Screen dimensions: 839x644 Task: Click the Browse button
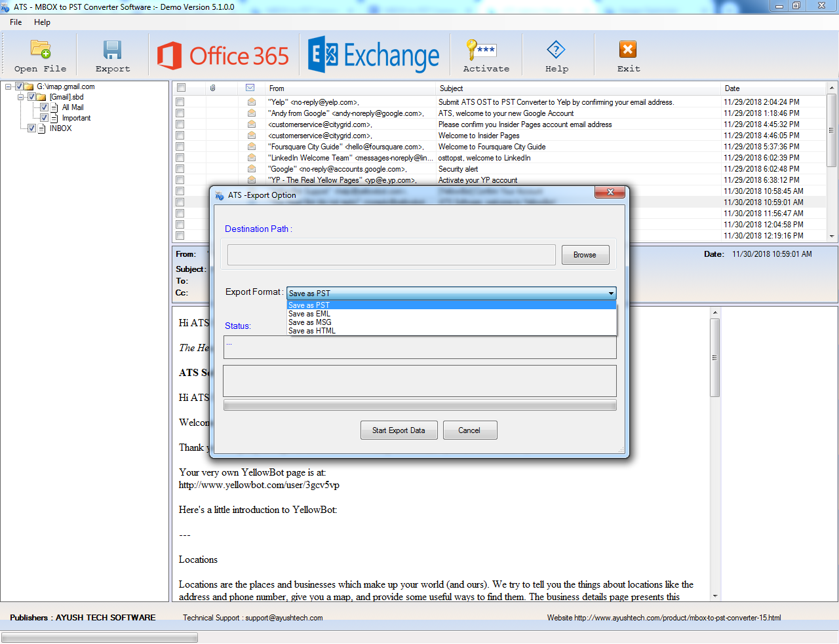tap(585, 255)
